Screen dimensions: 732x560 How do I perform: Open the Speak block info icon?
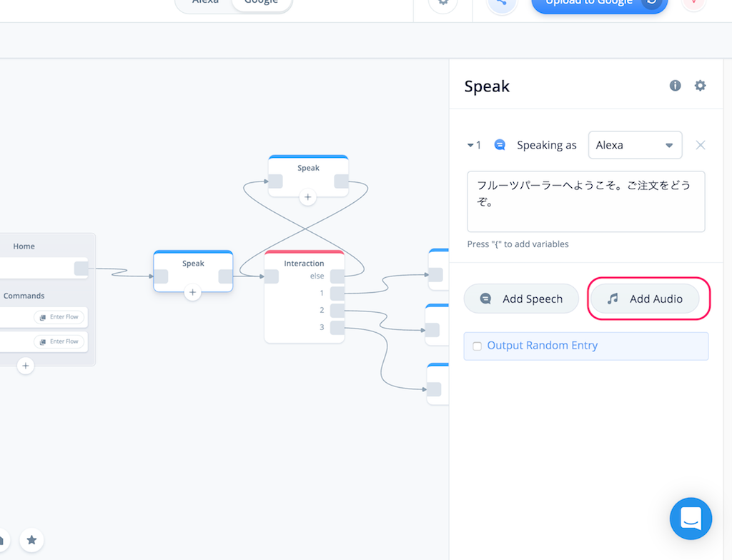(675, 86)
